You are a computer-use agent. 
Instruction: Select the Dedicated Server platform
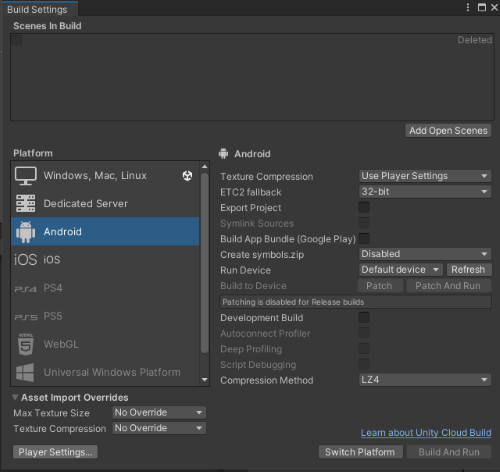tap(105, 204)
